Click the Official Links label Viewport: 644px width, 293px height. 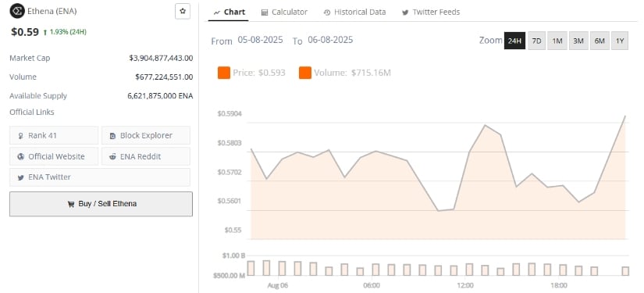point(32,112)
